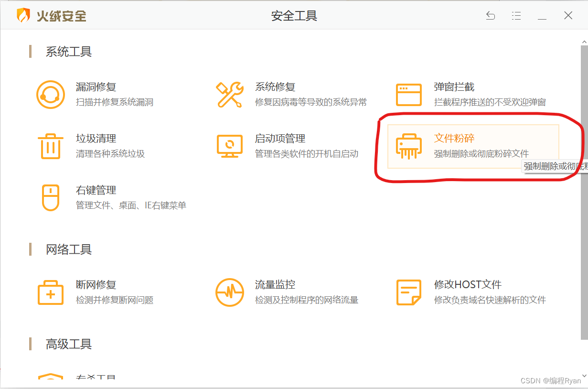Click the 高级工具 section heading
The width and height of the screenshot is (588, 389).
point(69,344)
